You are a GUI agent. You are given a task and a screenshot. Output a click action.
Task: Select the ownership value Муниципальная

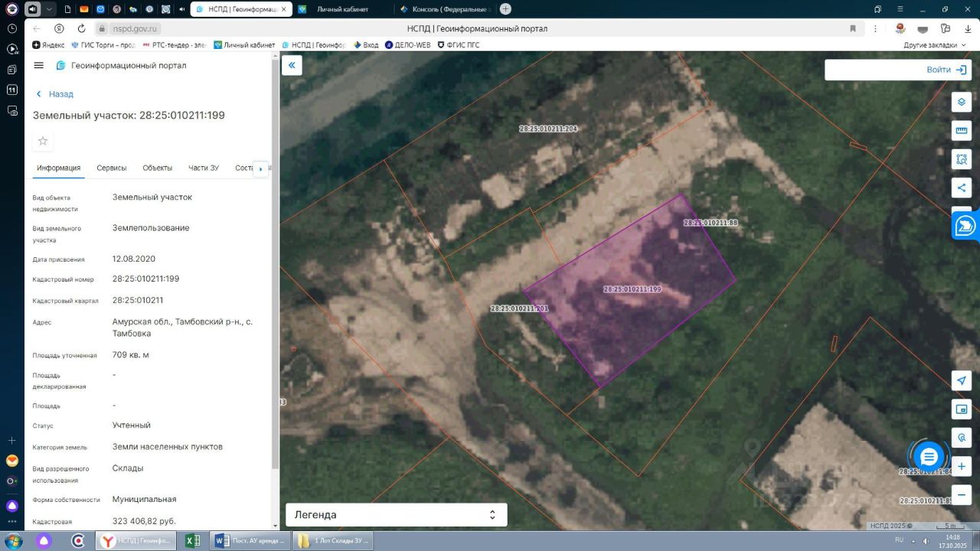coord(145,499)
